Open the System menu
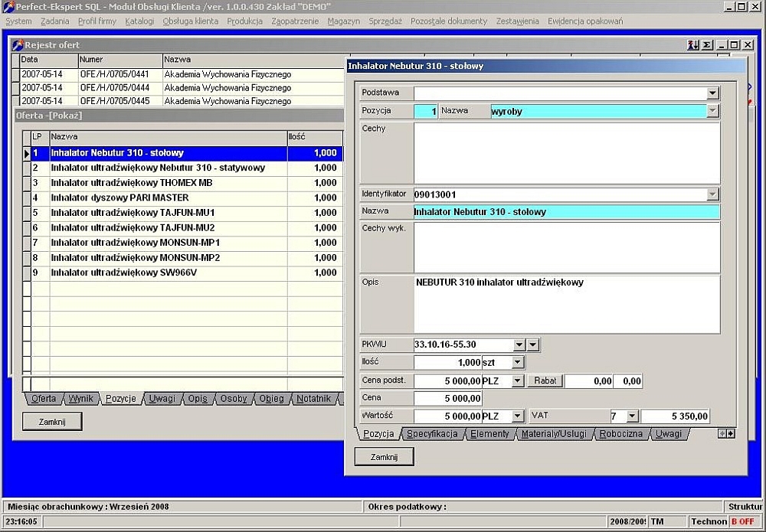 (18, 21)
